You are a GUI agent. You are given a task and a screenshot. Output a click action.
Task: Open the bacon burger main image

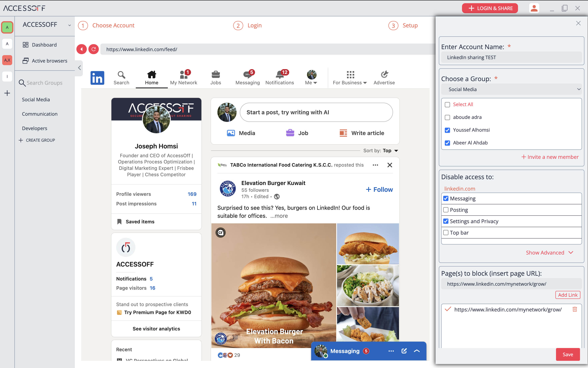tap(274, 285)
